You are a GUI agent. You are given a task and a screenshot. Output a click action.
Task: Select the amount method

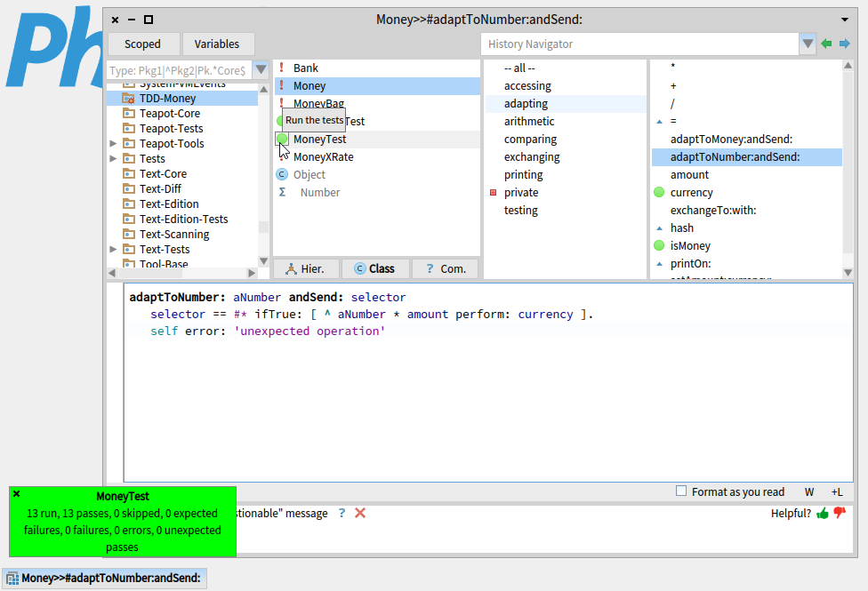pos(747,174)
